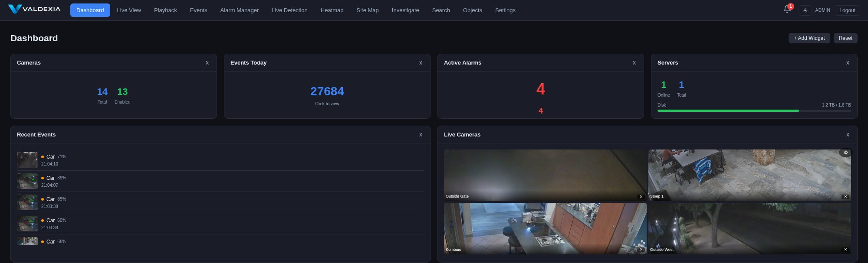The height and width of the screenshot is (263, 868).
Task: Click enabled cameras number 13
Action: pyautogui.click(x=122, y=92)
